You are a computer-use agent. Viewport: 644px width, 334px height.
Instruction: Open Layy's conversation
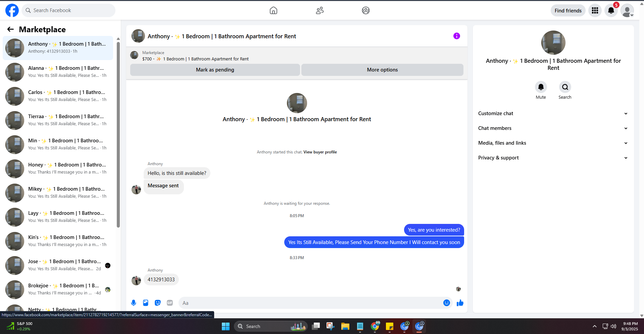[x=58, y=217]
